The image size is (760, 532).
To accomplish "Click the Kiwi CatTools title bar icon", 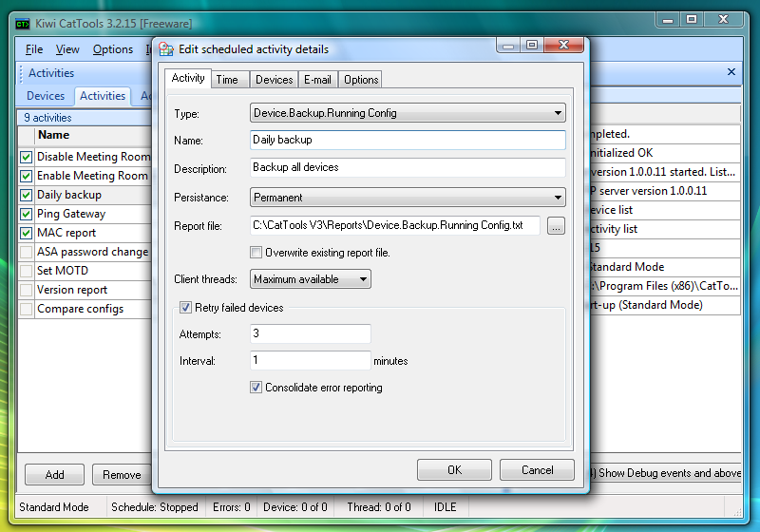I will [x=22, y=24].
